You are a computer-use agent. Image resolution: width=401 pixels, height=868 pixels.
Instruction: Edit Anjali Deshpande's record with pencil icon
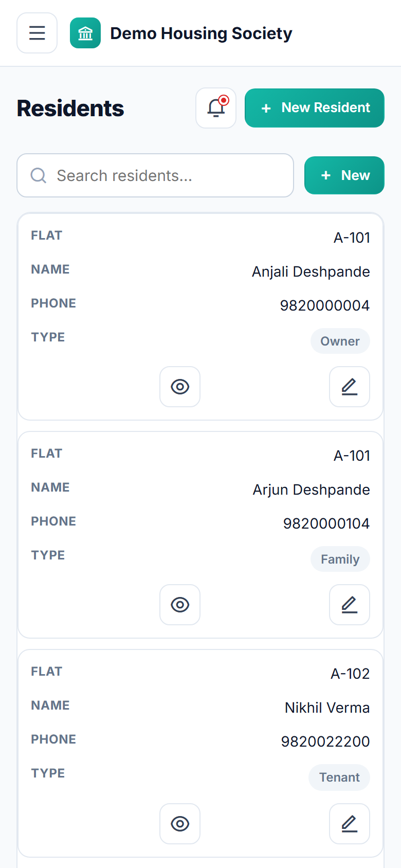pos(350,387)
